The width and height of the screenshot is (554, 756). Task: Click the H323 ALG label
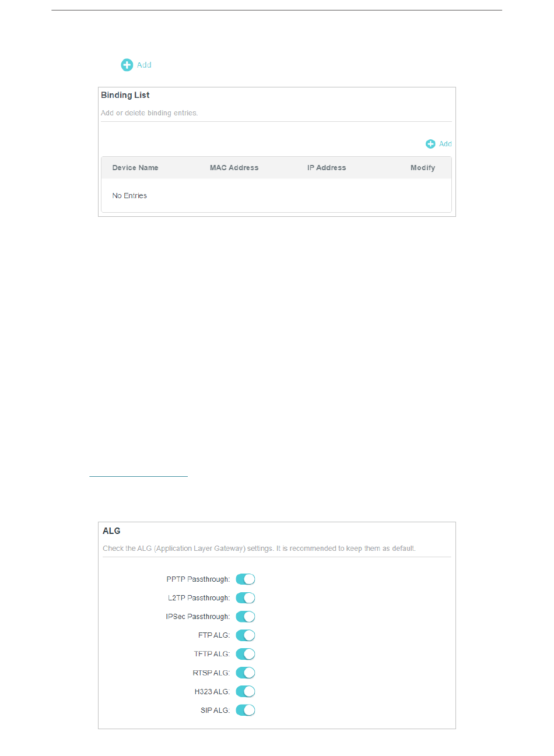212,691
